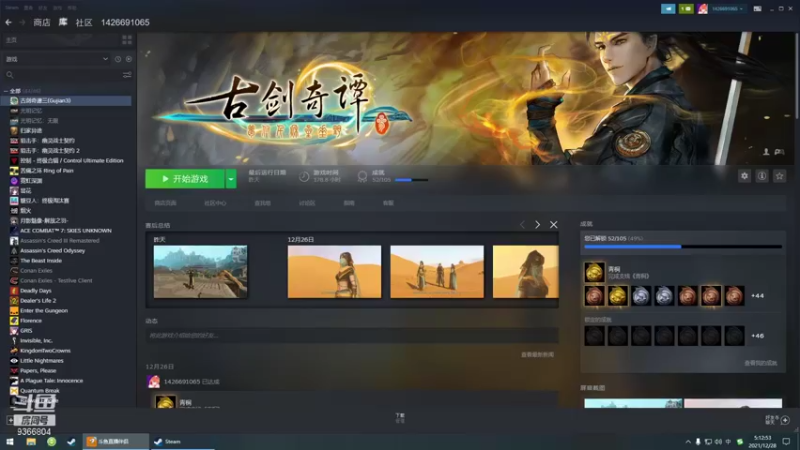Open the village screenshot thumbnail from yesterday
800x450 pixels.
click(x=201, y=271)
